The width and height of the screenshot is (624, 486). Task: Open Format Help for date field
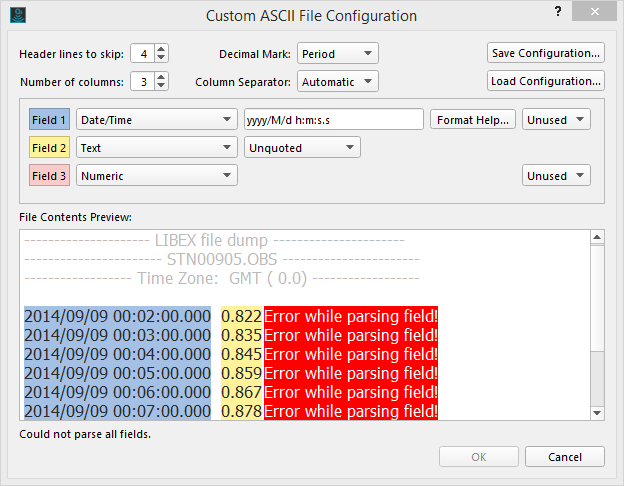pyautogui.click(x=473, y=120)
